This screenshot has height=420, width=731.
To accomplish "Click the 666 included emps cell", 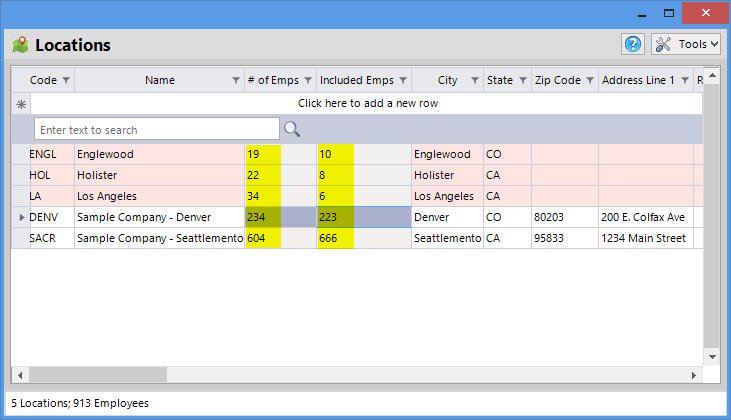I will pos(364,238).
